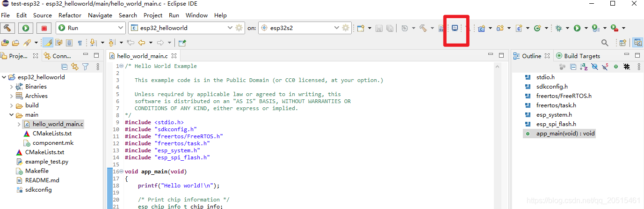Click the red Stop button
Image resolution: width=644 pixels, height=209 pixels.
[x=44, y=28]
